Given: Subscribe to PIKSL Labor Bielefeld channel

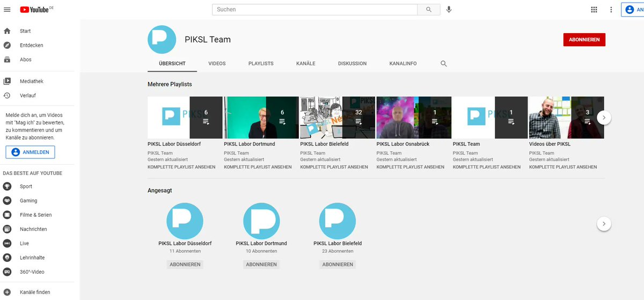Looking at the screenshot, I should pyautogui.click(x=338, y=264).
